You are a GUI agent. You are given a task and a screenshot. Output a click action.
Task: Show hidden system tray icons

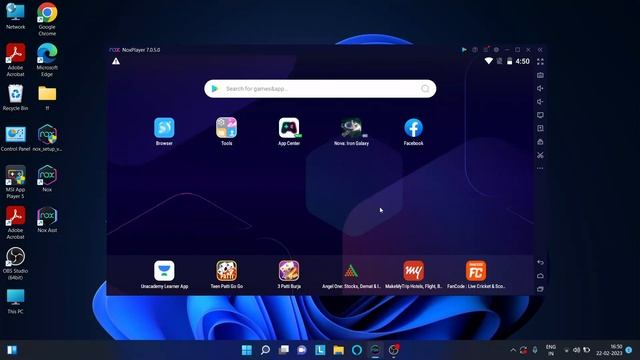(513, 350)
